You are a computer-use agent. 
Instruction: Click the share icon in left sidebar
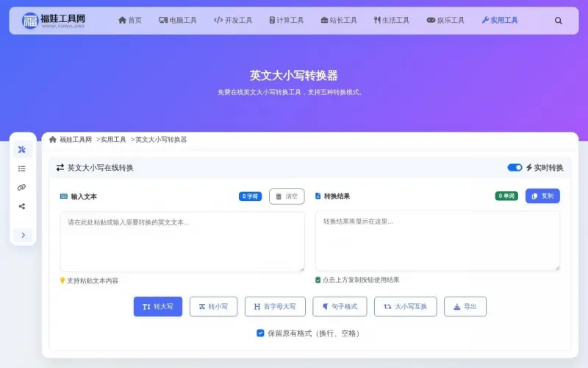pos(22,206)
